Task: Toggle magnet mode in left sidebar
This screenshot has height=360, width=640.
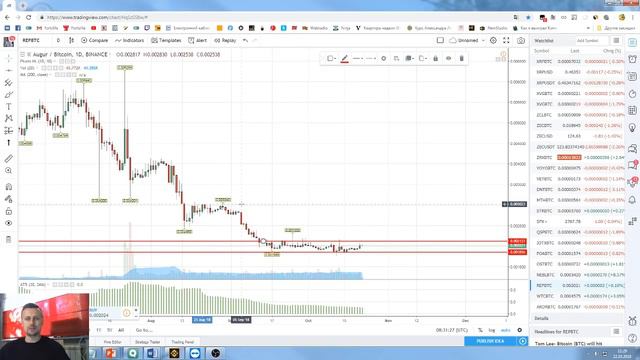Action: (9, 187)
